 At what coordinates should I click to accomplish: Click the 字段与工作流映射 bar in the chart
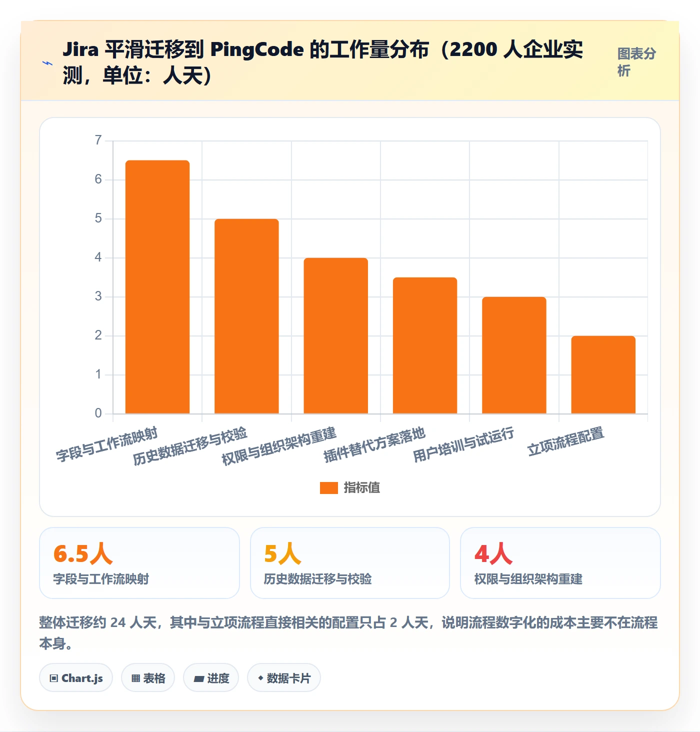pos(157,287)
